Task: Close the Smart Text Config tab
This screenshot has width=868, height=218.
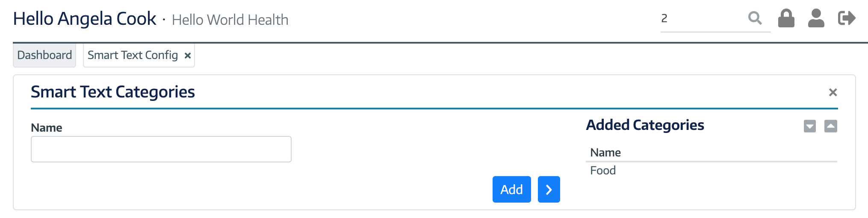Action: 187,56
